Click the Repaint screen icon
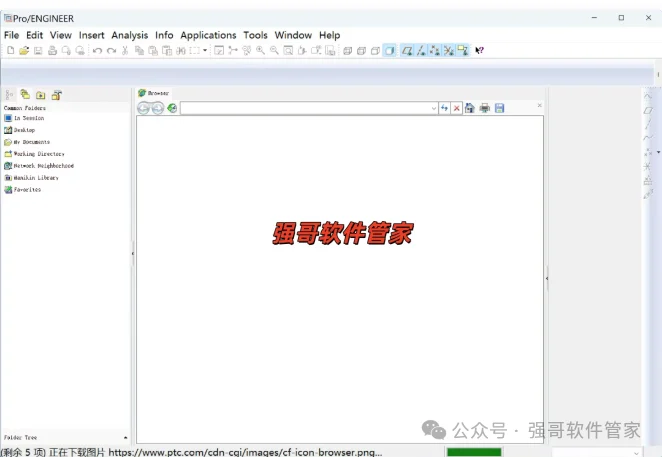The width and height of the screenshot is (662, 457). (x=219, y=51)
